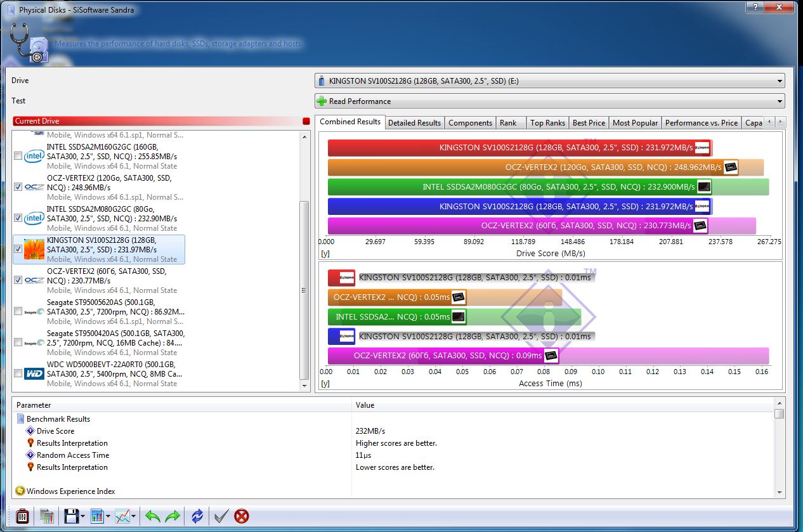
Task: Click the tab strip right scroll arrow
Action: click(x=781, y=122)
